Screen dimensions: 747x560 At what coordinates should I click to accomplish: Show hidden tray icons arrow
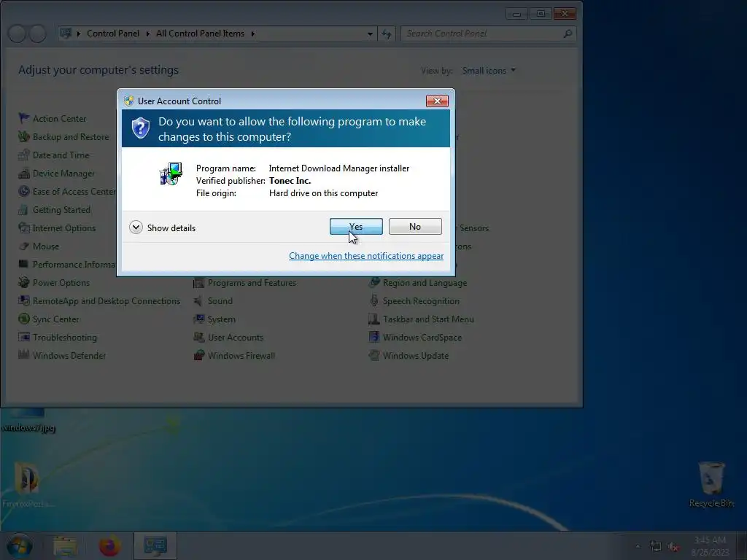pyautogui.click(x=638, y=547)
